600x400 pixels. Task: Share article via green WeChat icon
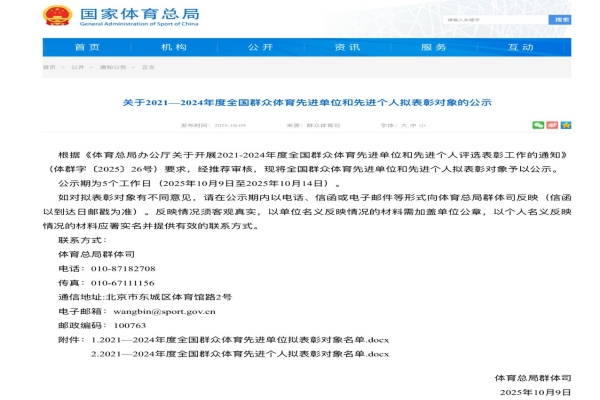coord(538,127)
